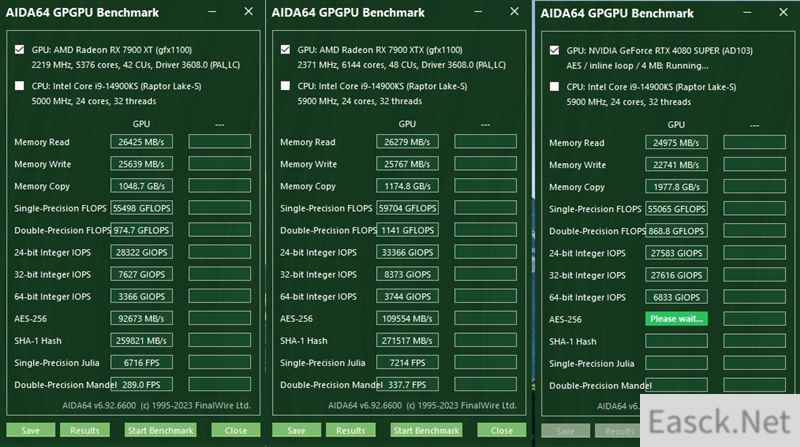Screen dimensions: 800x447
Task: Minimize the RTX 4080 SUPER benchmark window
Action: (747, 12)
